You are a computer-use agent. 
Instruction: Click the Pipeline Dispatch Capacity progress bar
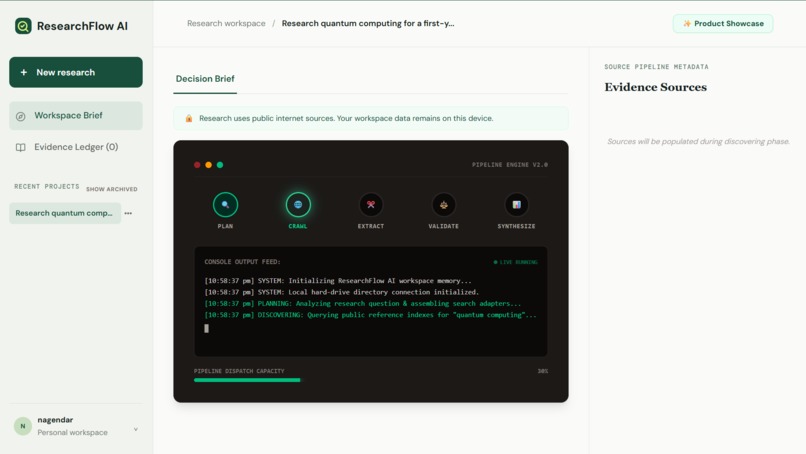(371, 380)
